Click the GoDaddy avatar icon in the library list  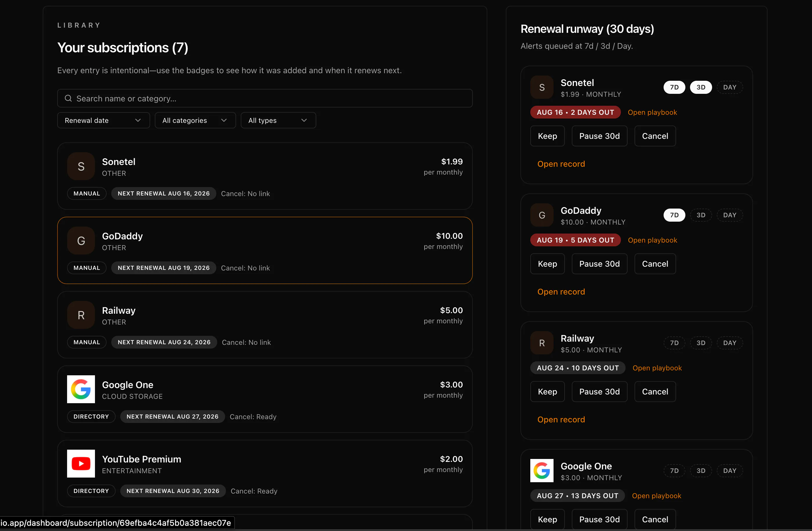[x=81, y=241]
